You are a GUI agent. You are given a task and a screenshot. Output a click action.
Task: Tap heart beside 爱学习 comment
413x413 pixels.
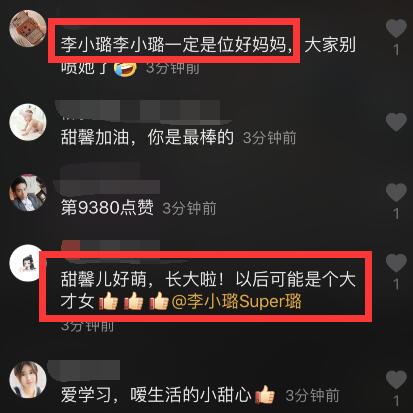396,380
